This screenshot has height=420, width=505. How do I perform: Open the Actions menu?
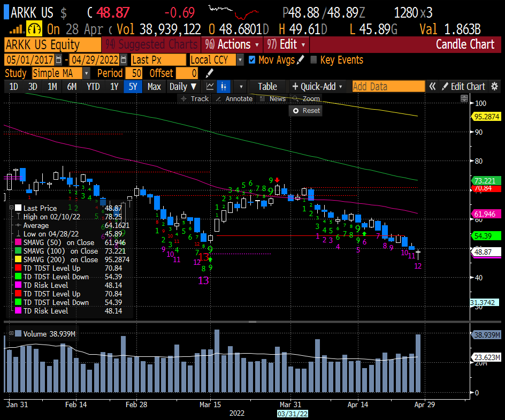click(232, 44)
